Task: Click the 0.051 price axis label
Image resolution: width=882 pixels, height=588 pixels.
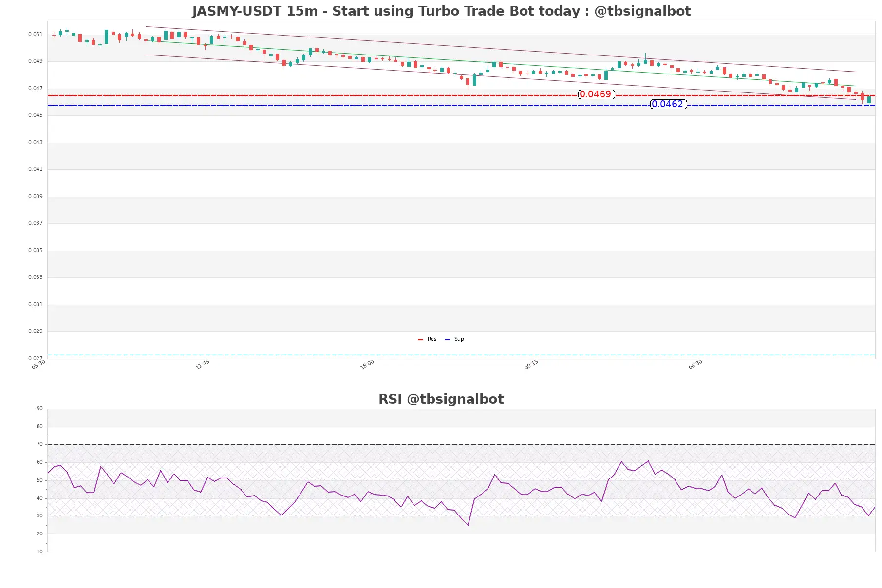Action: (35, 35)
